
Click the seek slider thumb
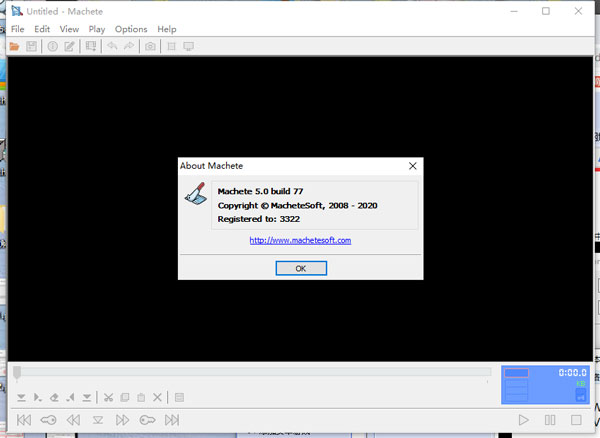coord(17,373)
